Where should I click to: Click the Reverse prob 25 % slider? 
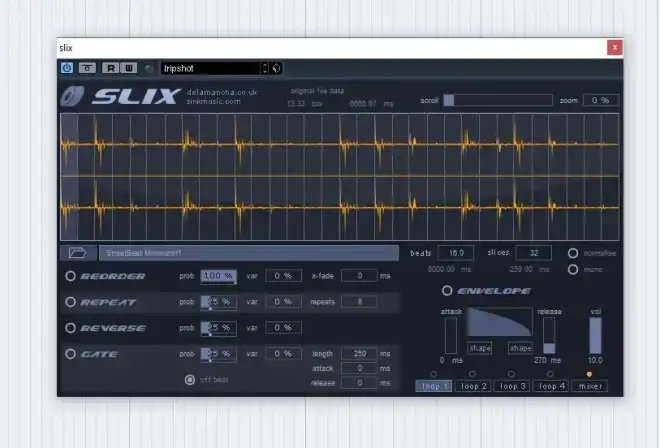coord(218,328)
